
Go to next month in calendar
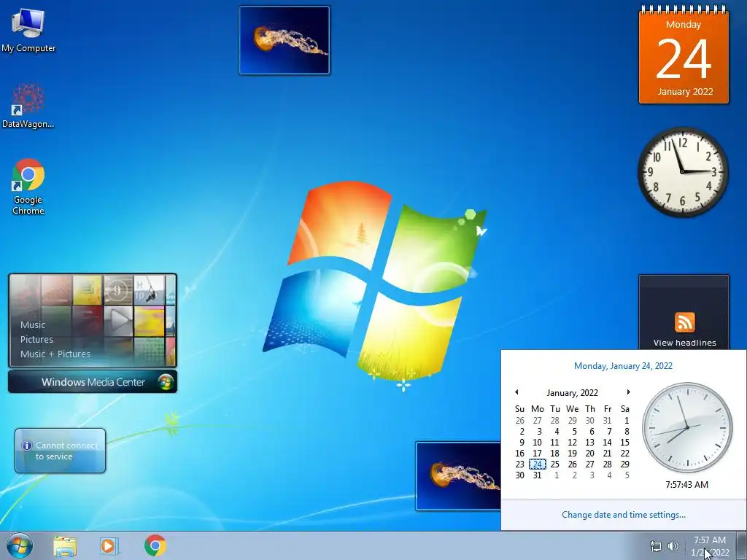628,392
